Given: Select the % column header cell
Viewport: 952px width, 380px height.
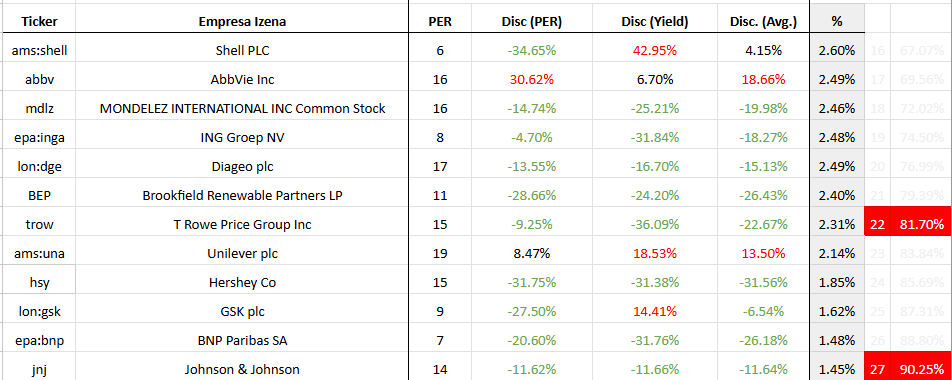Looking at the screenshot, I should [837, 22].
